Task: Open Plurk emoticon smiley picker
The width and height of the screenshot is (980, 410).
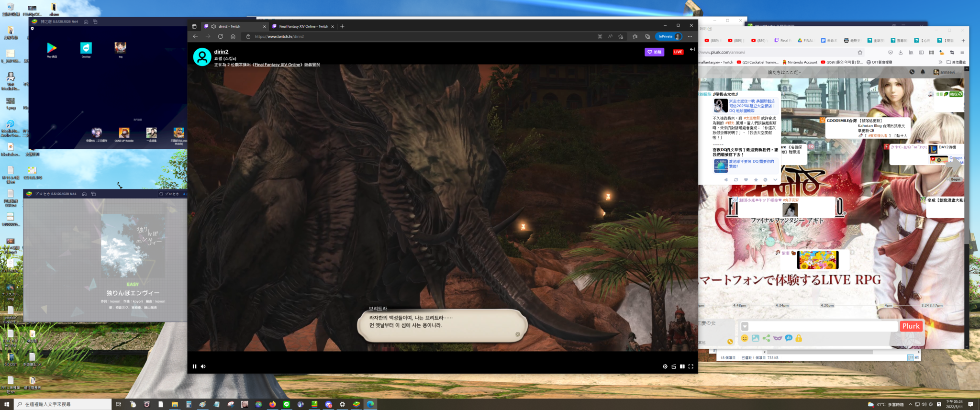Action: point(745,338)
